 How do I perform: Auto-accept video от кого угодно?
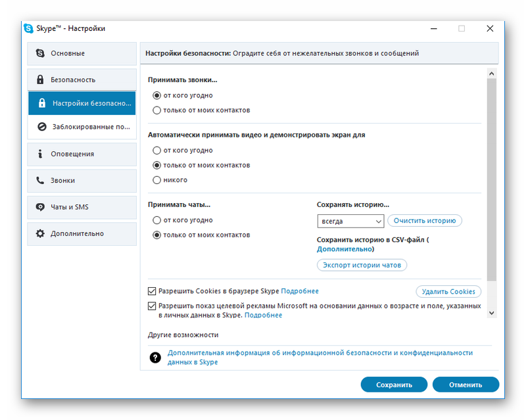click(x=156, y=151)
